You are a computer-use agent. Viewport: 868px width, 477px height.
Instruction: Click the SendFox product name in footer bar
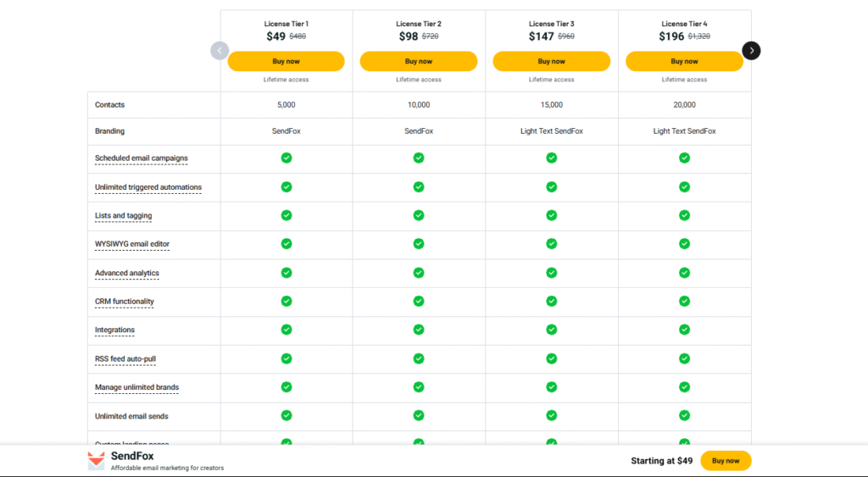[132, 456]
